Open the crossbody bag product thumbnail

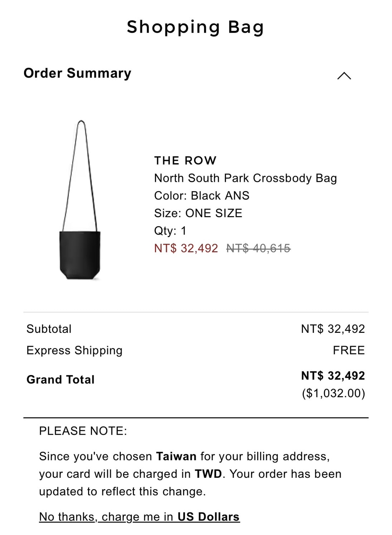coord(80,200)
